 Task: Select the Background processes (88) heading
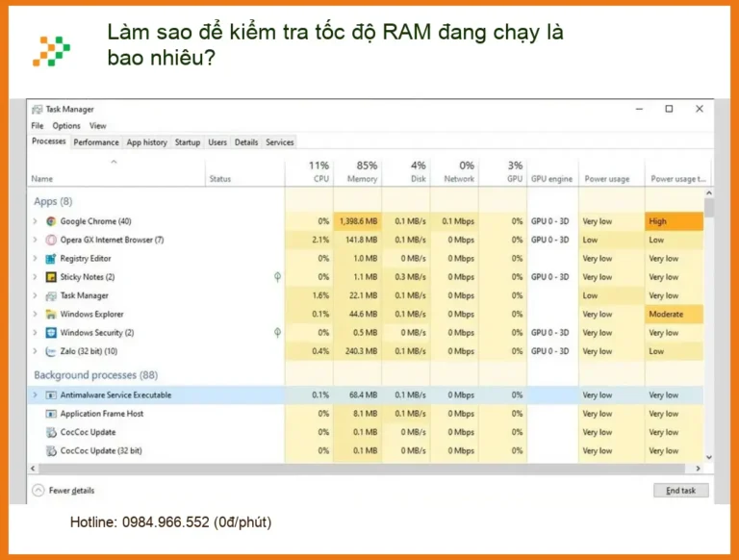[x=95, y=375]
